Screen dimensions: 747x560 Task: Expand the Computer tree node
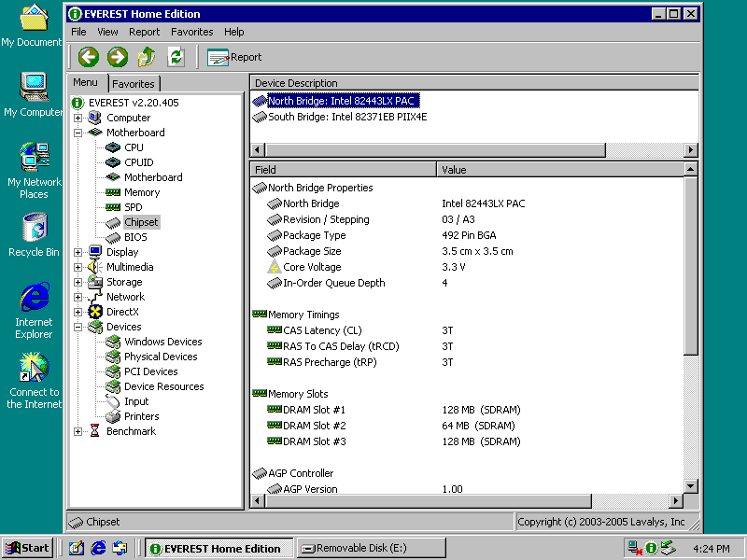click(78, 118)
